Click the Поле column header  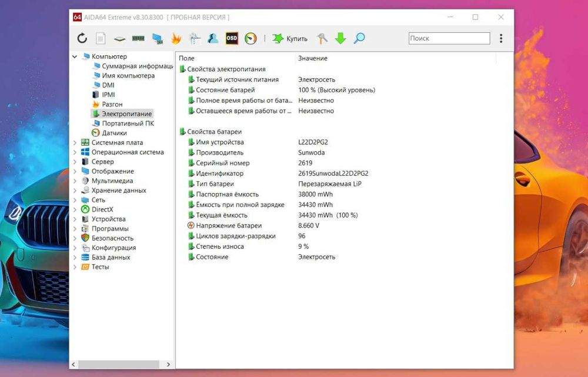click(236, 58)
